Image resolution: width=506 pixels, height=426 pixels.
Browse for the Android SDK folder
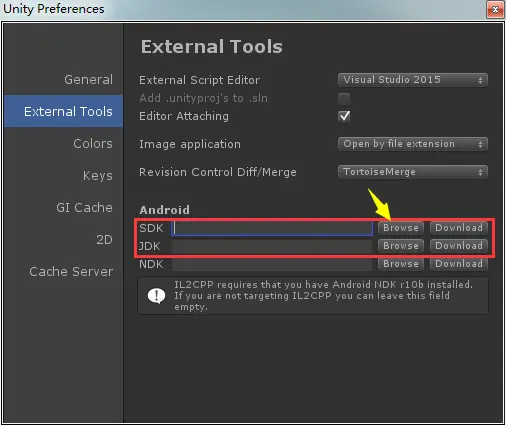401,228
